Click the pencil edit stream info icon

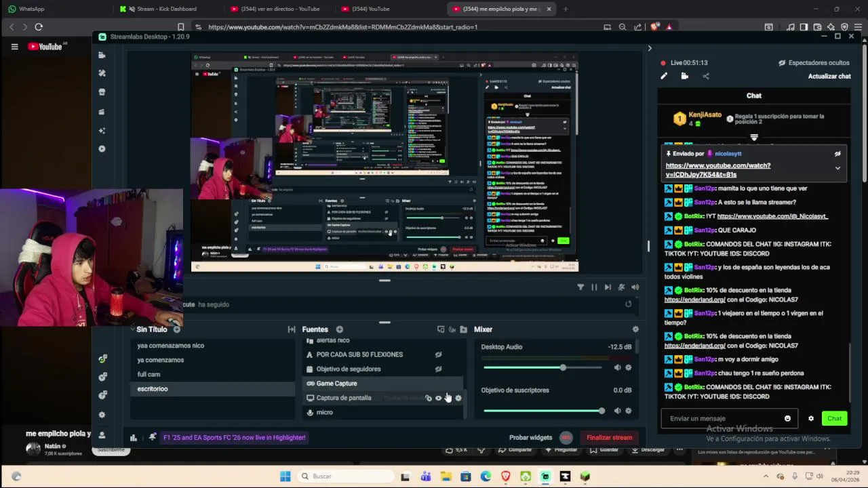[664, 76]
